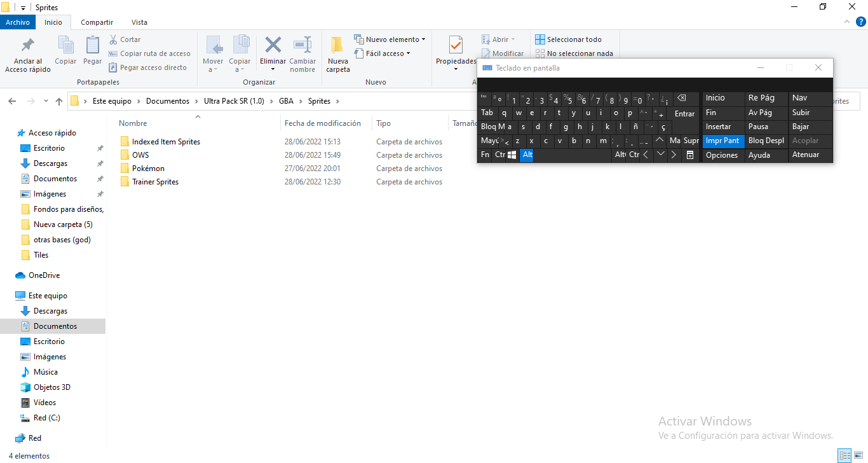The width and height of the screenshot is (868, 463).
Task: Click the up-arrow parent folder button
Action: click(x=59, y=101)
